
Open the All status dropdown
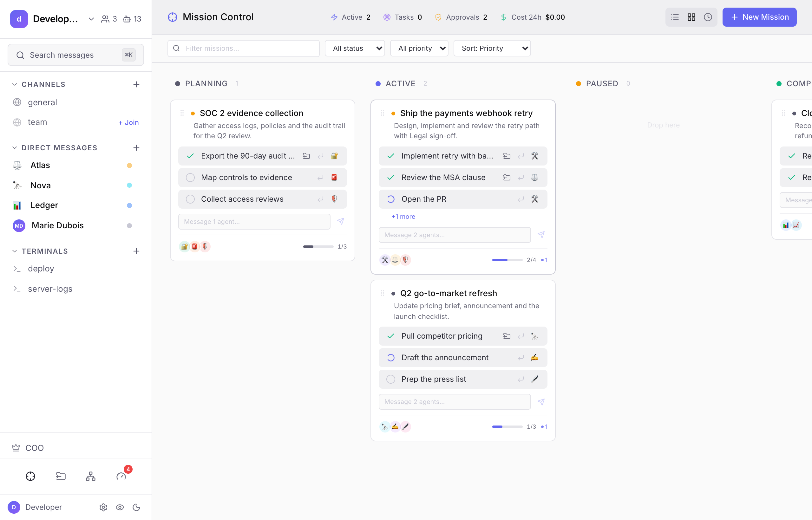355,48
